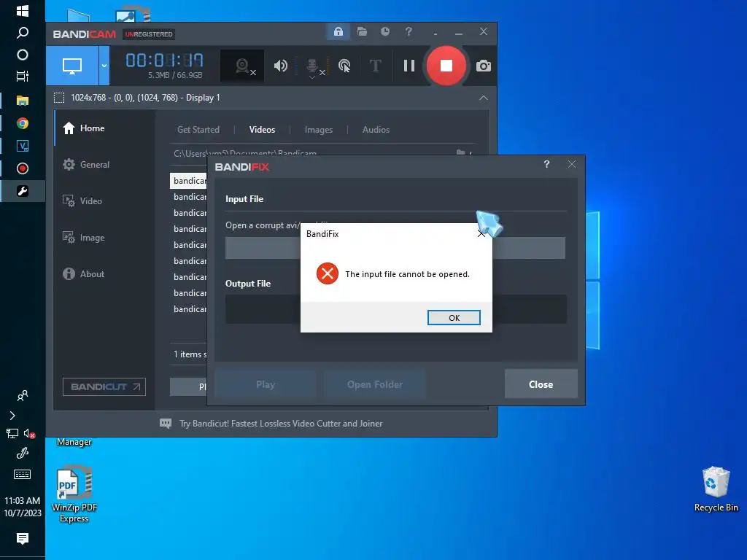Open File Explorer from the taskbar

(23, 101)
